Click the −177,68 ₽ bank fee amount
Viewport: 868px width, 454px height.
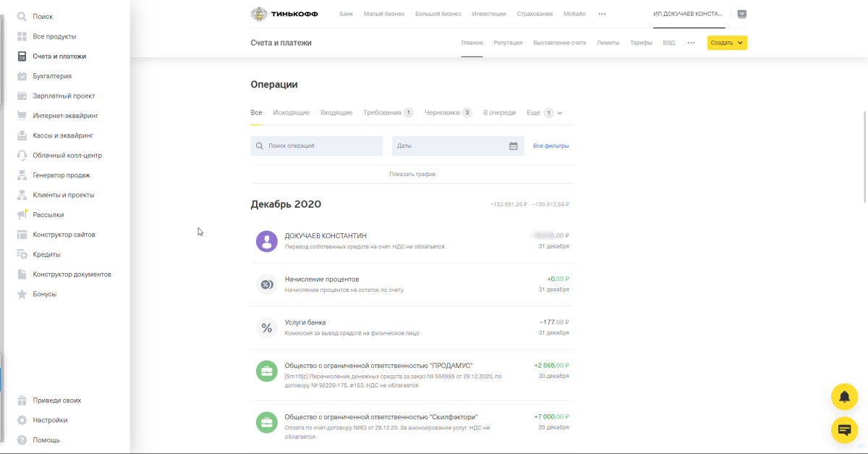tap(554, 322)
